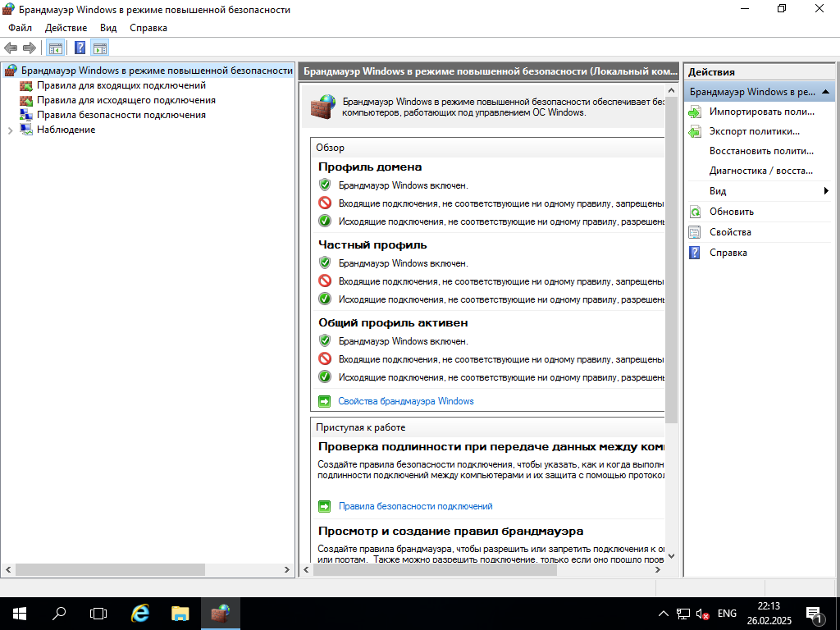This screenshot has height=630, width=840.
Task: Click tree pane scroll-right arrow
Action: [x=286, y=570]
